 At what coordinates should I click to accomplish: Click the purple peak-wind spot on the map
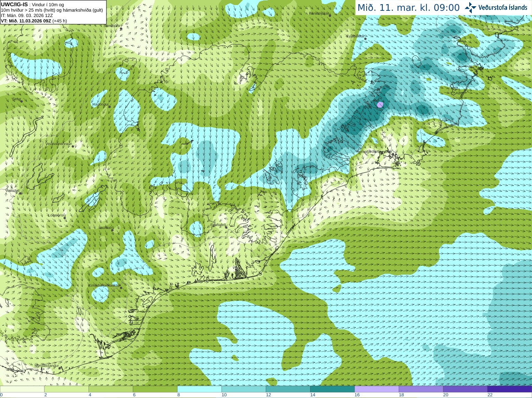379,104
